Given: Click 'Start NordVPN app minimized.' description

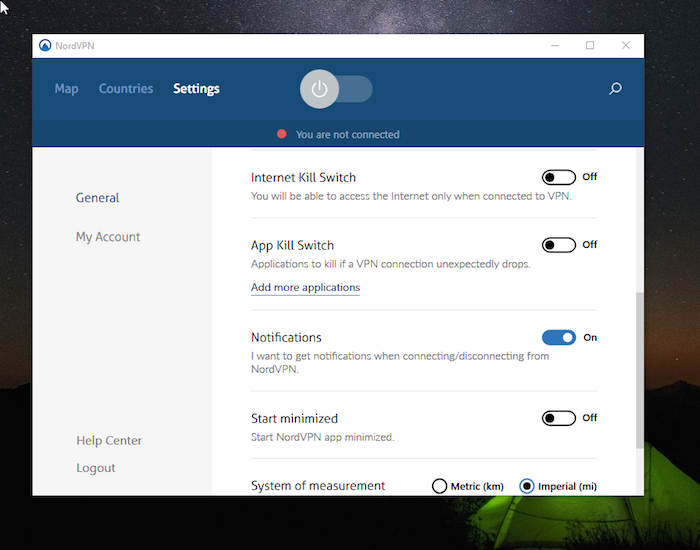Looking at the screenshot, I should (x=323, y=437).
